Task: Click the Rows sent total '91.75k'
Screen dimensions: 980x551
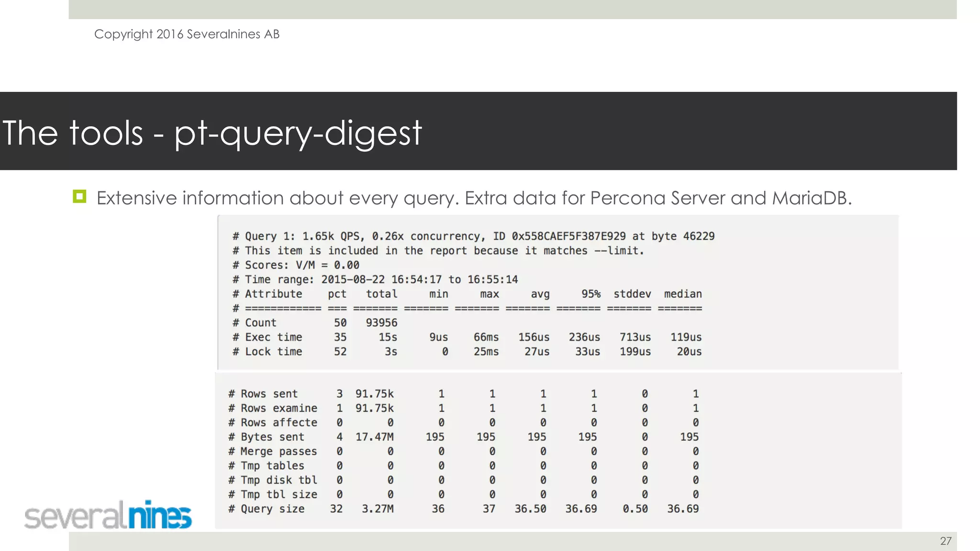Action: pyautogui.click(x=375, y=394)
